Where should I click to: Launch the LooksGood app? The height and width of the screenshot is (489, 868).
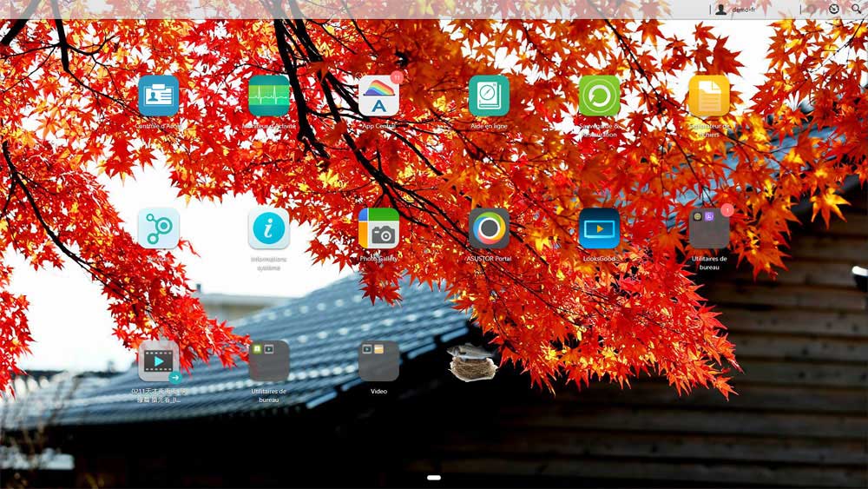(600, 229)
